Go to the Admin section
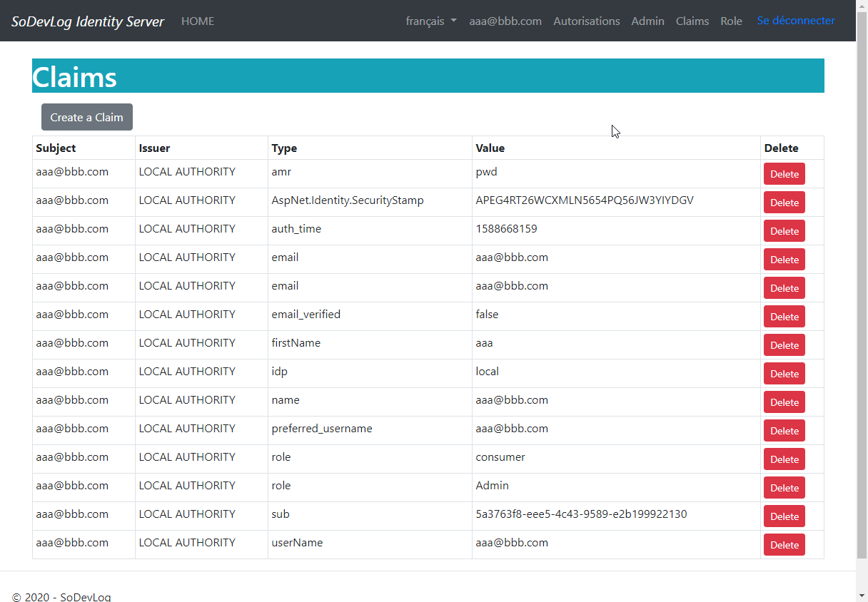 [647, 21]
